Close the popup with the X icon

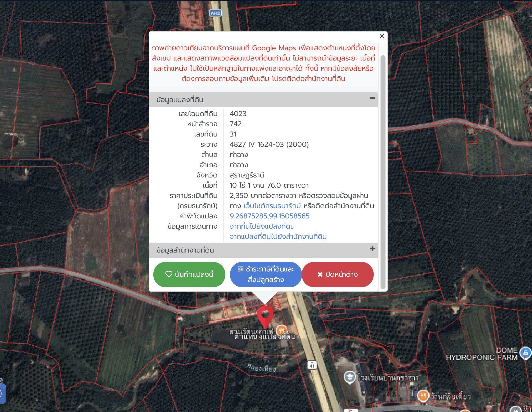click(x=382, y=36)
